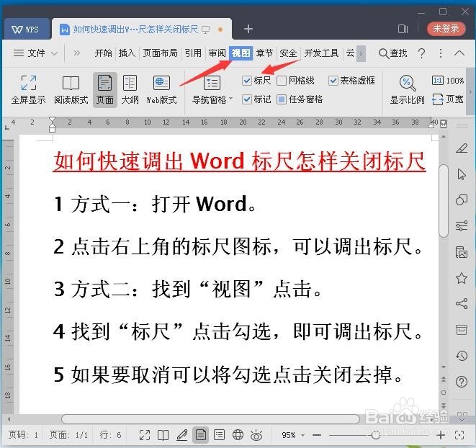The height and width of the screenshot is (448, 476).
Task: Select the page view button (页面)
Action: click(104, 89)
